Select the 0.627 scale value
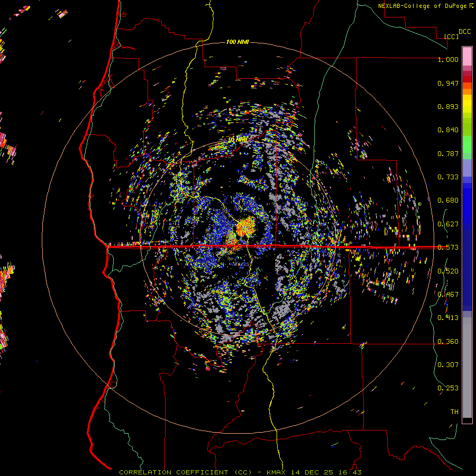476x476 pixels. pyautogui.click(x=448, y=224)
